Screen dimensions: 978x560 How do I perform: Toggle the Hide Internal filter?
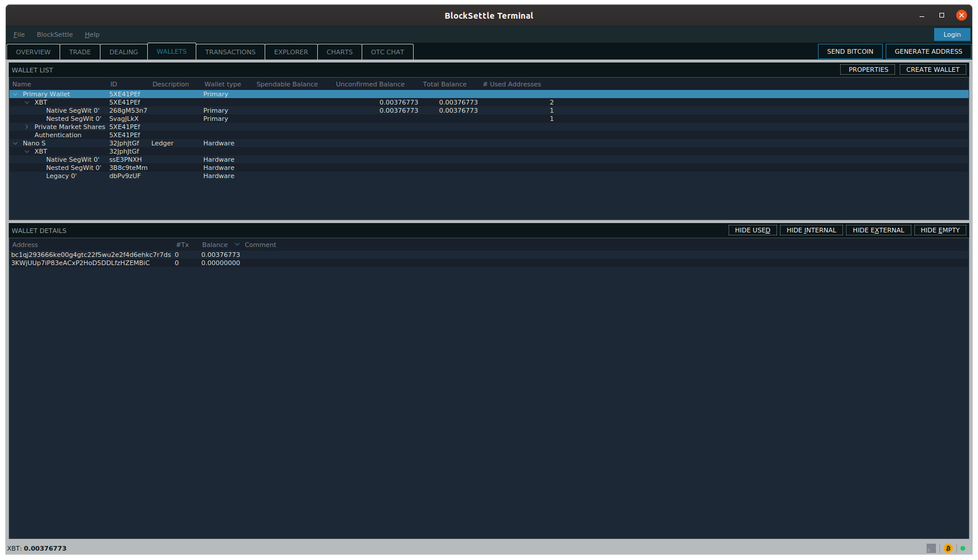[x=811, y=230]
